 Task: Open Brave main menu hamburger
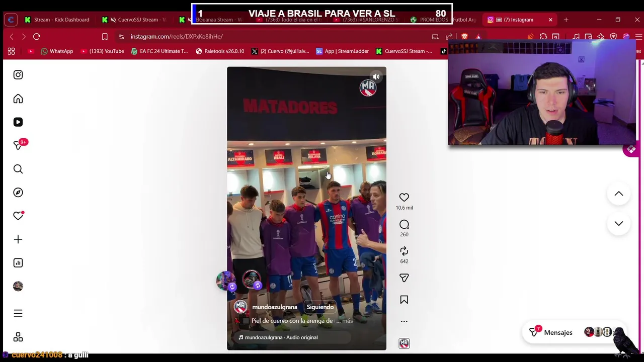[638, 37]
